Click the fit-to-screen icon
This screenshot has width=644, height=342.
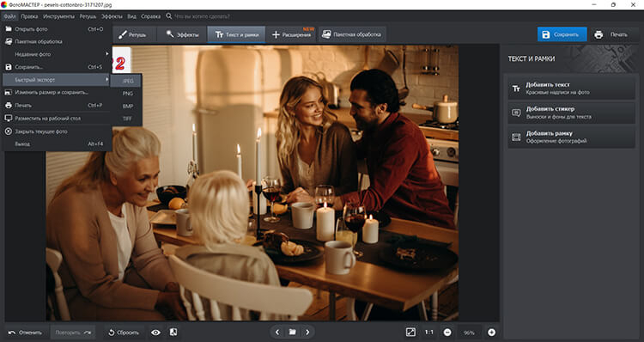coord(410,333)
